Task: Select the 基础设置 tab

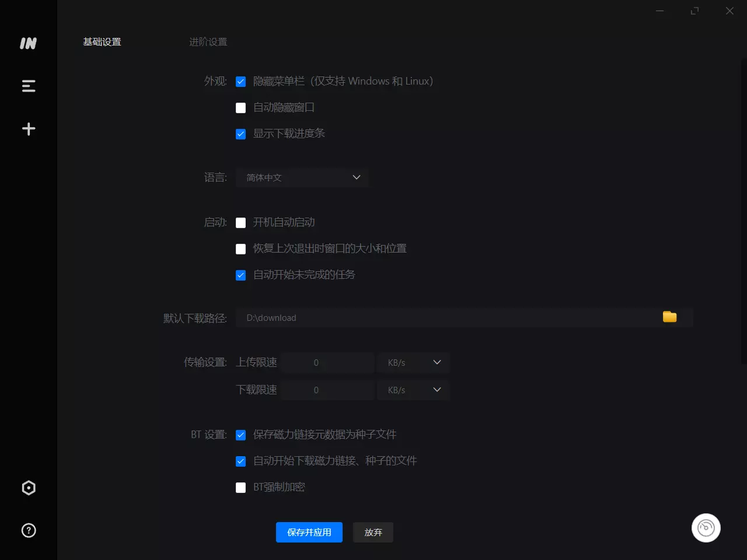Action: (102, 42)
